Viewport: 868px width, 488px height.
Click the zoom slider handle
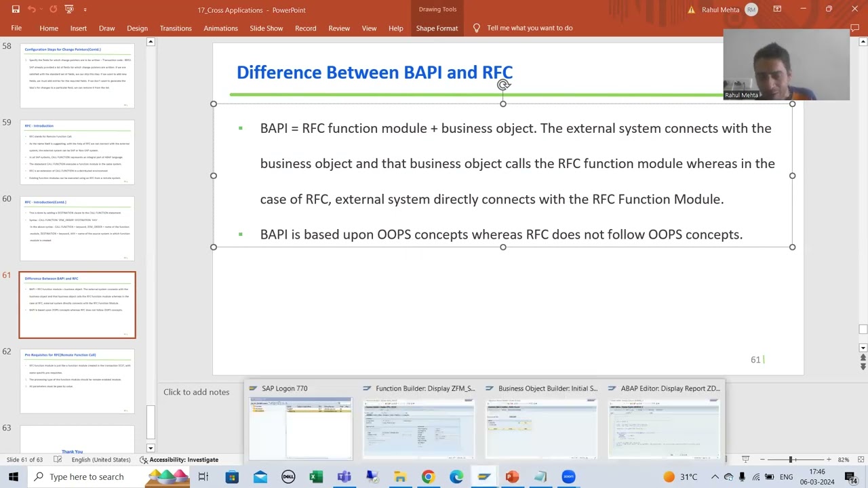pos(790,460)
